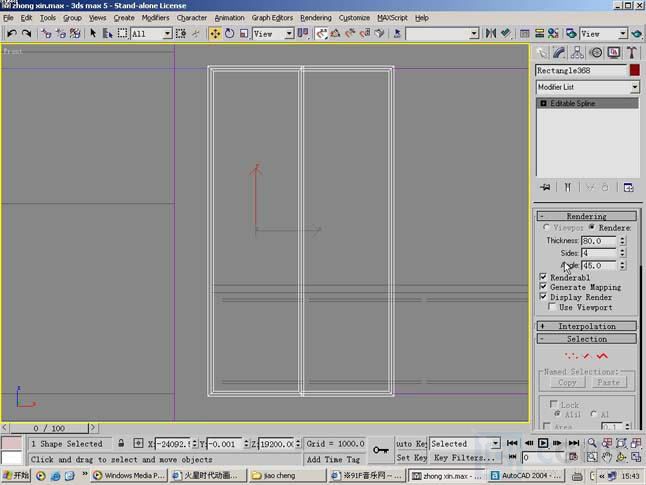646x485 pixels.
Task: Open the File menu
Action: pos(8,18)
